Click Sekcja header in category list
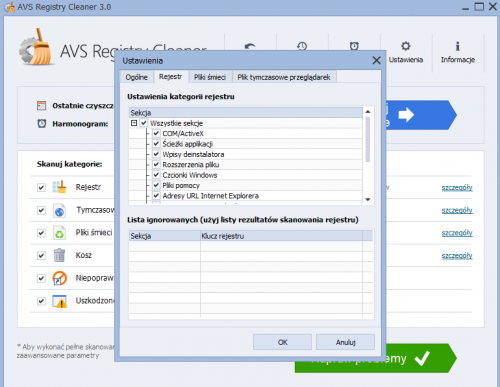 246,113
